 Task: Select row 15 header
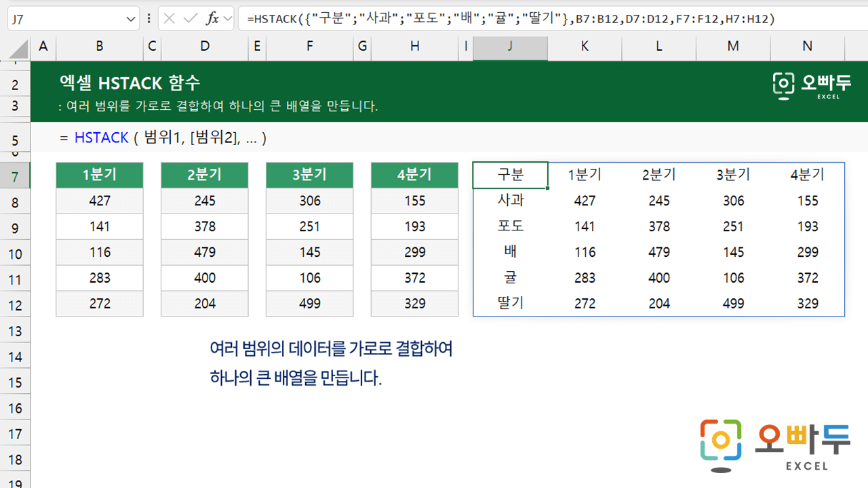pos(16,382)
